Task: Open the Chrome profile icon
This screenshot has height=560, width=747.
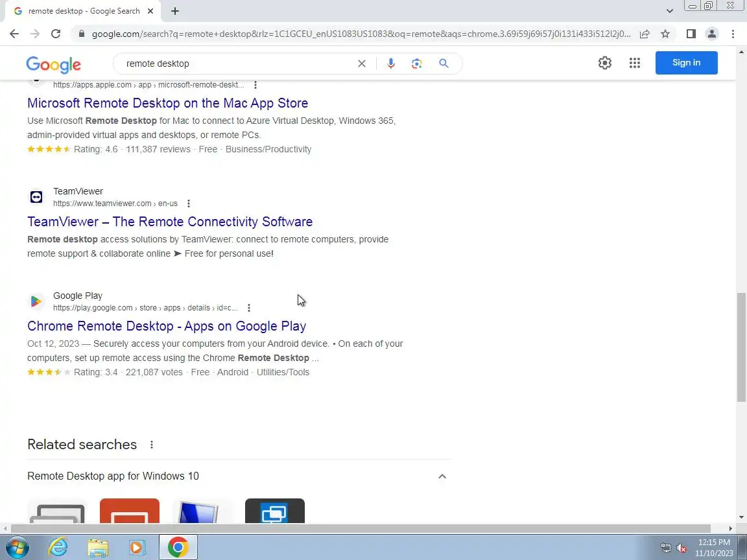Action: point(712,34)
